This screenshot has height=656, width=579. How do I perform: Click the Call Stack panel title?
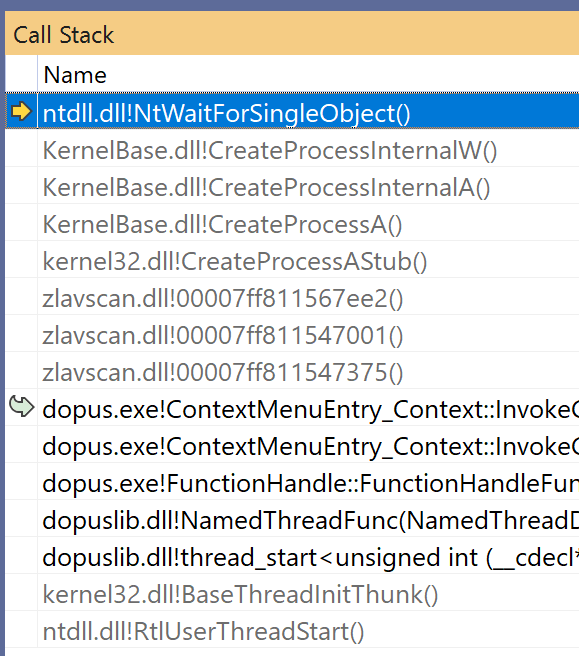click(x=63, y=35)
